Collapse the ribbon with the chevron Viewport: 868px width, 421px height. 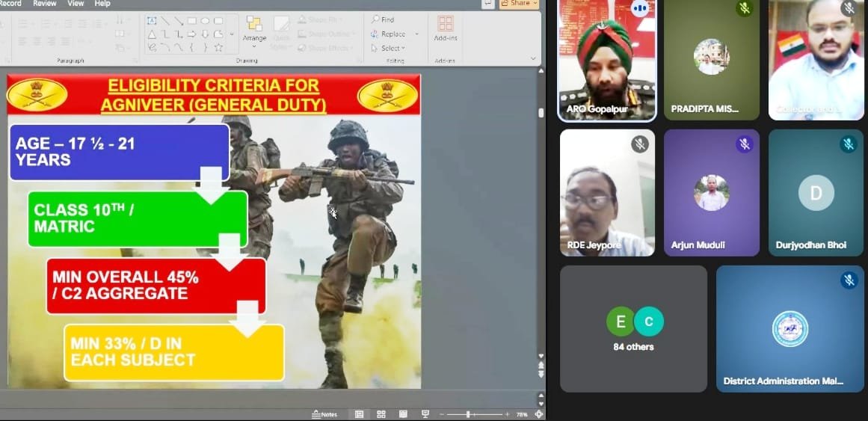point(533,58)
